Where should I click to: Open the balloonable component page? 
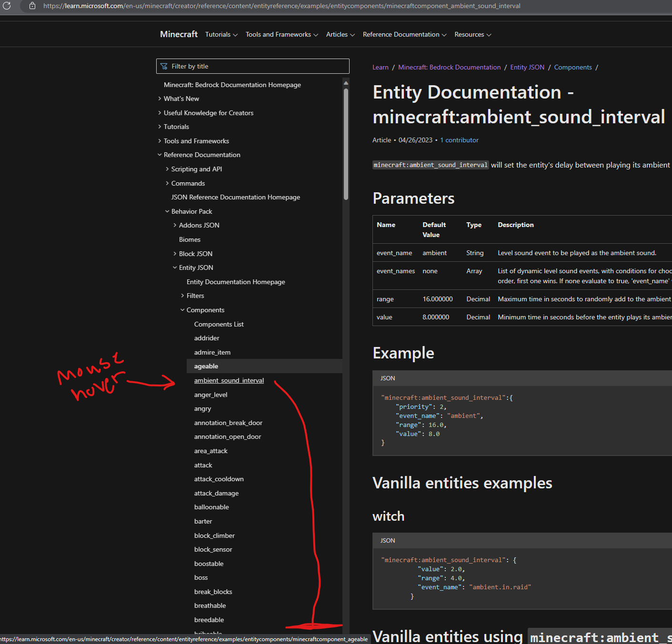click(211, 507)
